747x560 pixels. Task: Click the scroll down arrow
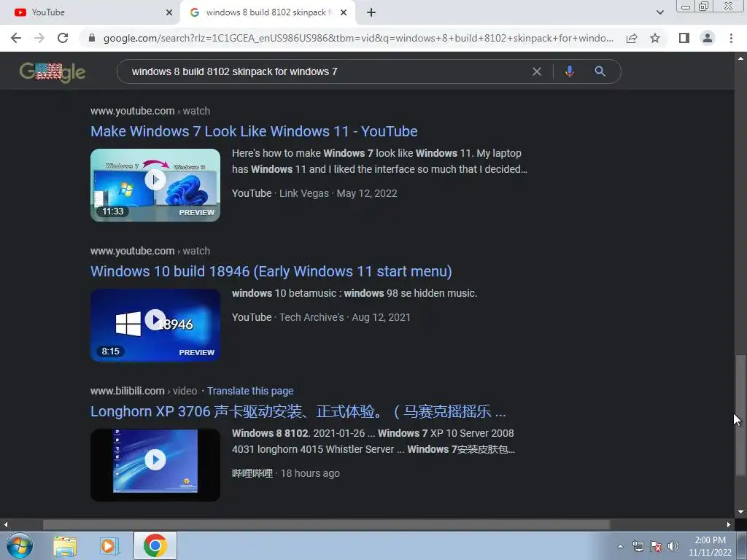740,513
